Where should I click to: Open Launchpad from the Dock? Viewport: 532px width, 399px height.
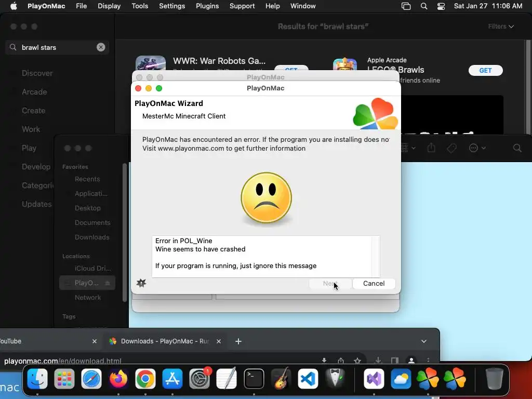64,378
